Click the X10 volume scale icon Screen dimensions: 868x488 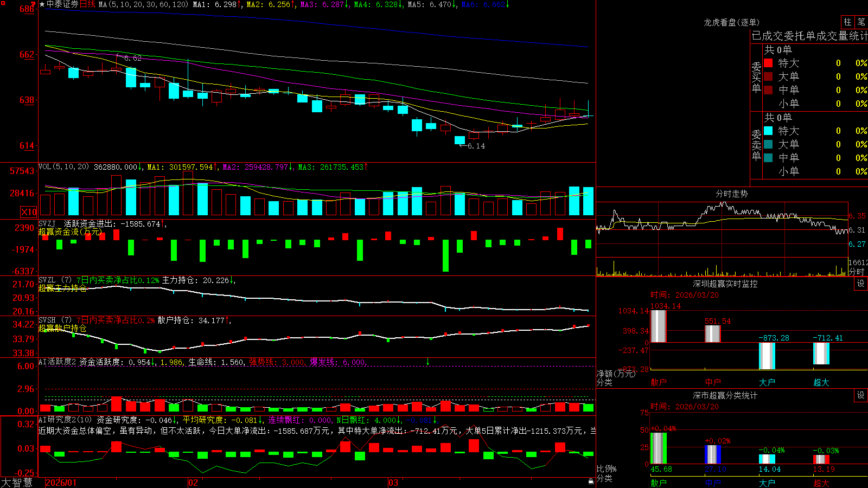pyautogui.click(x=29, y=212)
